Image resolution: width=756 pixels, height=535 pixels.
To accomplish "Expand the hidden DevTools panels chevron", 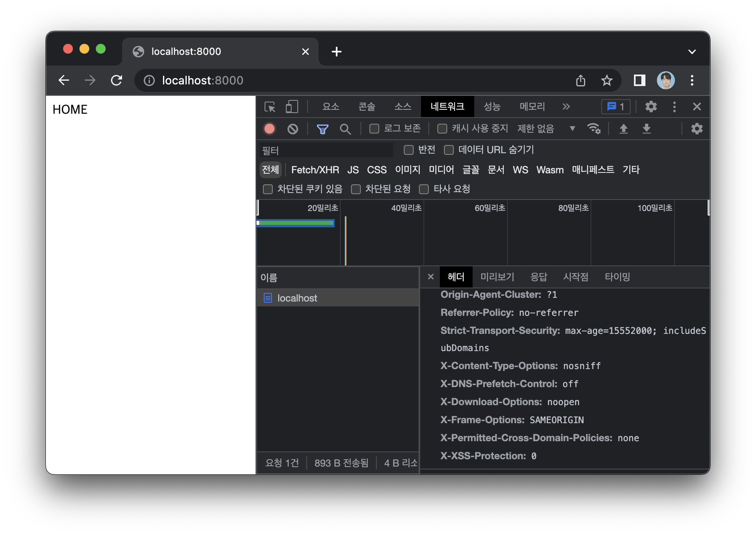I will coord(566,107).
